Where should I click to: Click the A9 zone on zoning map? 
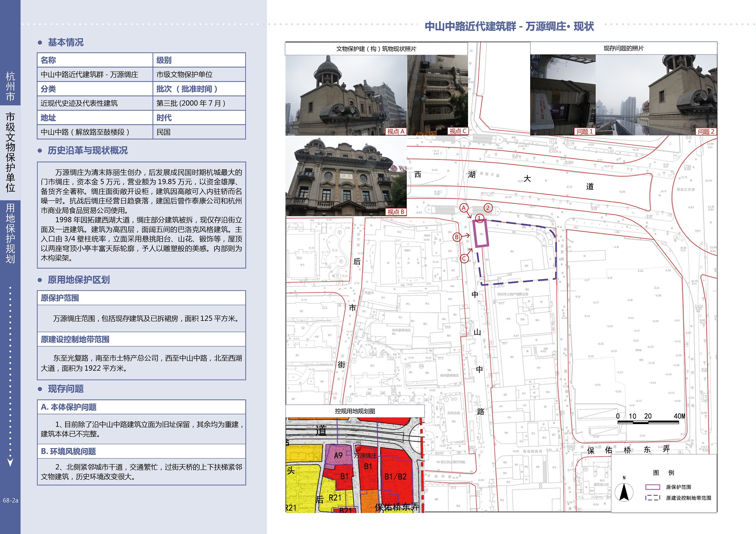coord(338,455)
